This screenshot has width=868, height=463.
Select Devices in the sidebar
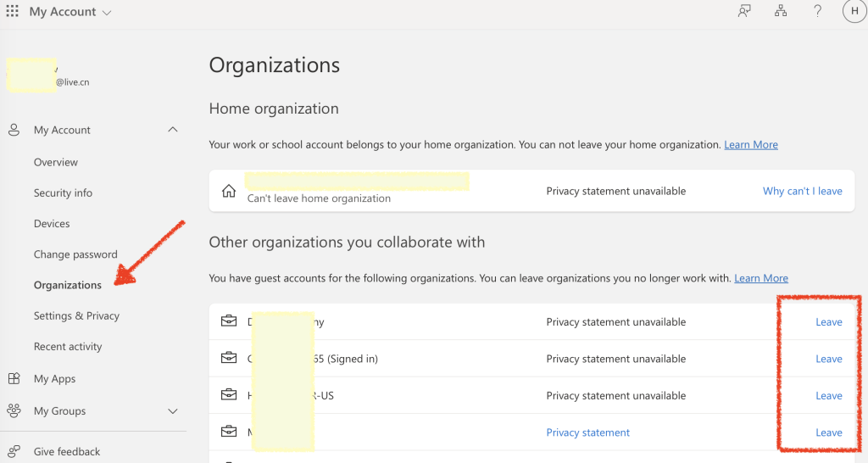pyautogui.click(x=52, y=224)
